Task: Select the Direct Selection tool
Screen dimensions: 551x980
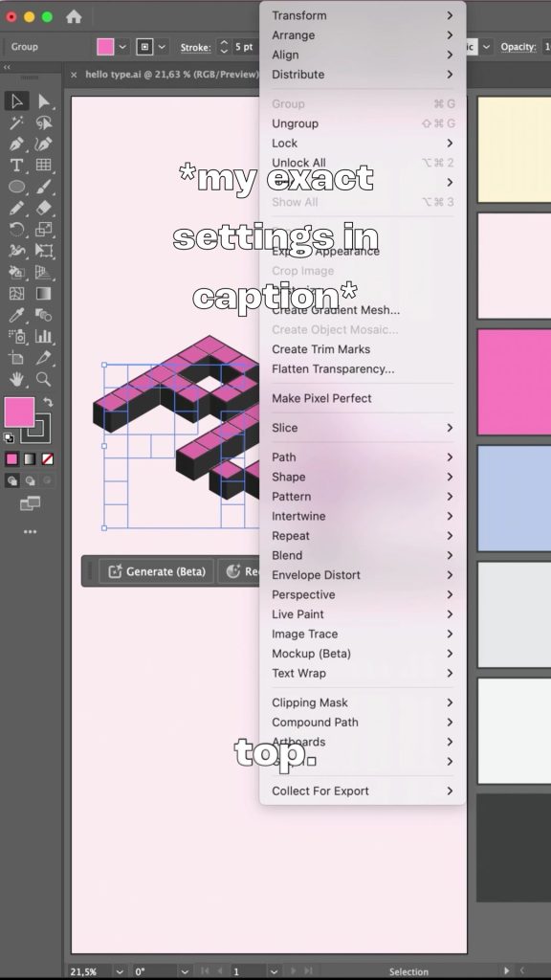Action: point(43,101)
